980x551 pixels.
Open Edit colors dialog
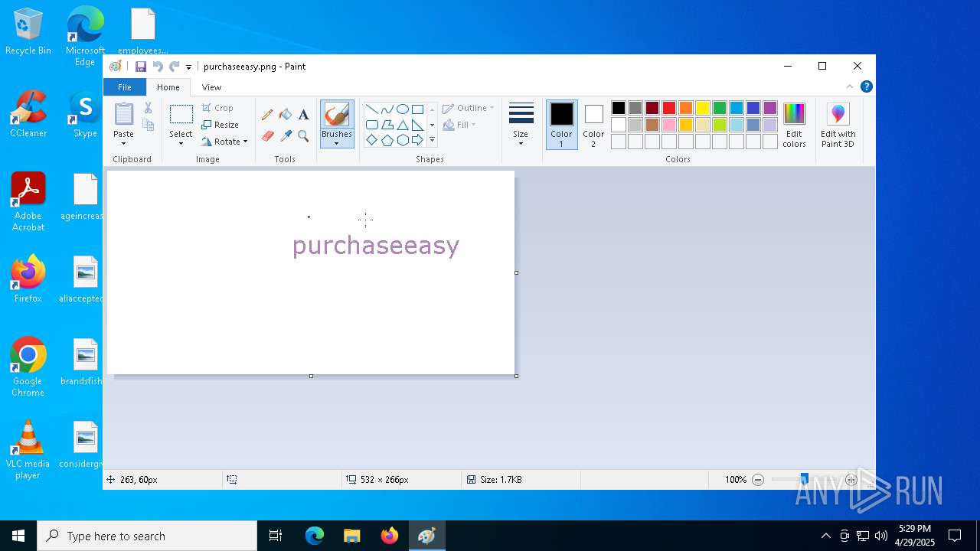coord(794,126)
